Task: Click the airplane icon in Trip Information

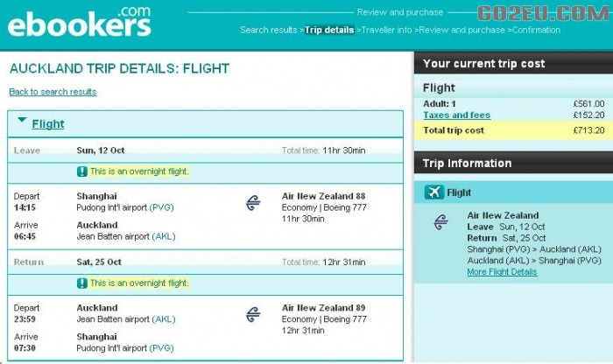Action: [434, 192]
